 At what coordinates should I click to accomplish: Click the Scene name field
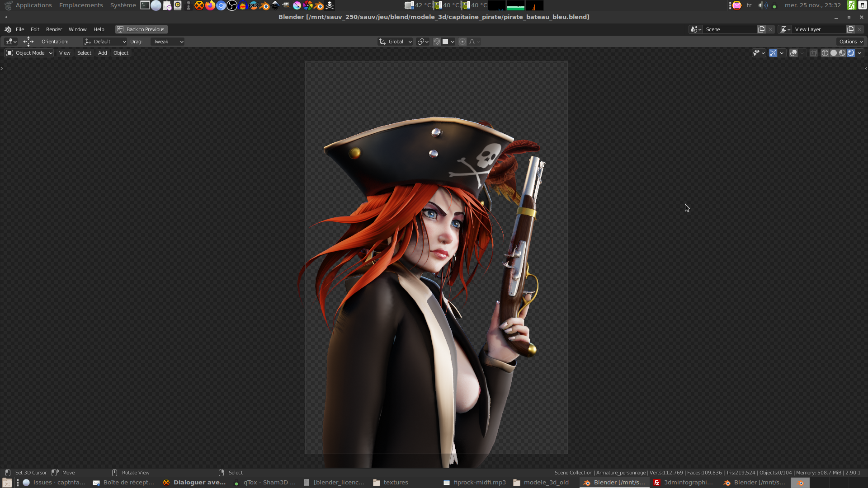pyautogui.click(x=730, y=29)
